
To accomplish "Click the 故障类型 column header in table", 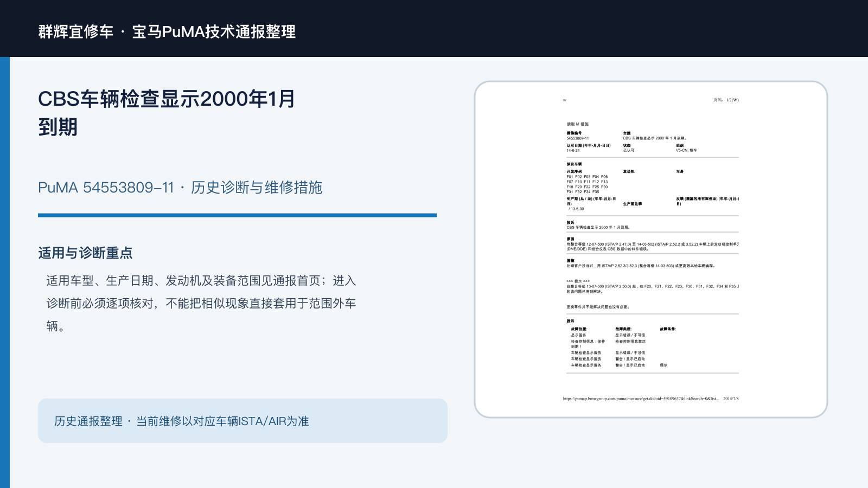I will click(x=623, y=329).
